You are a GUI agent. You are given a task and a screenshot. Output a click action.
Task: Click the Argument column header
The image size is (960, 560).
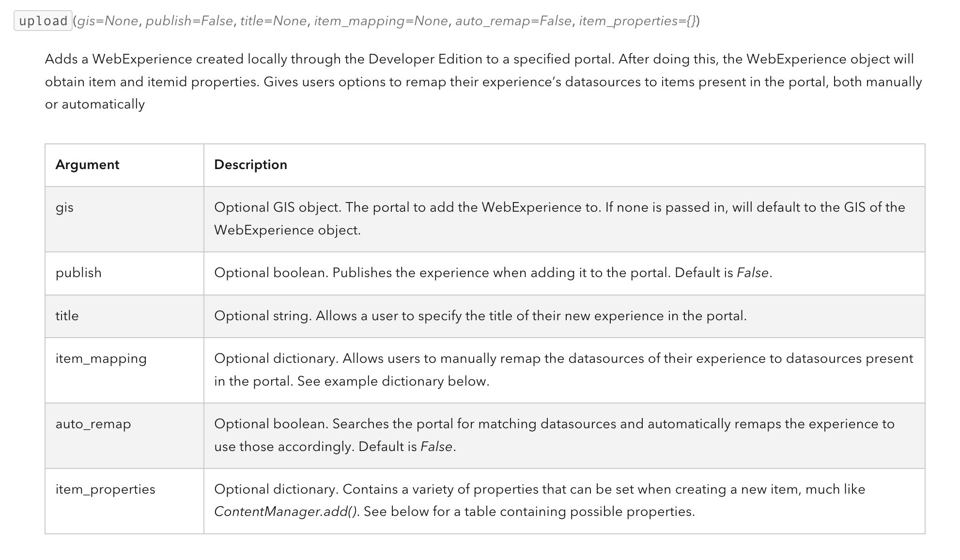tap(87, 165)
